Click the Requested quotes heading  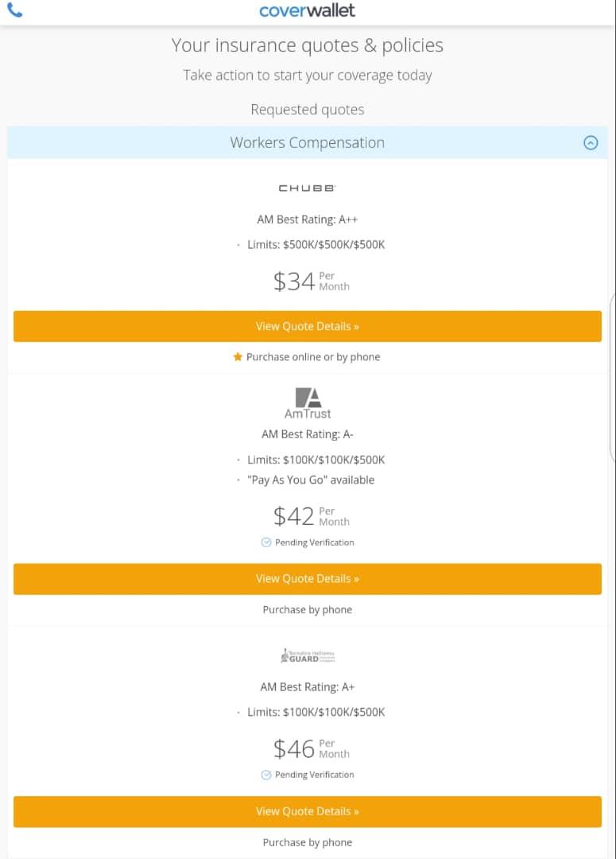pos(307,110)
